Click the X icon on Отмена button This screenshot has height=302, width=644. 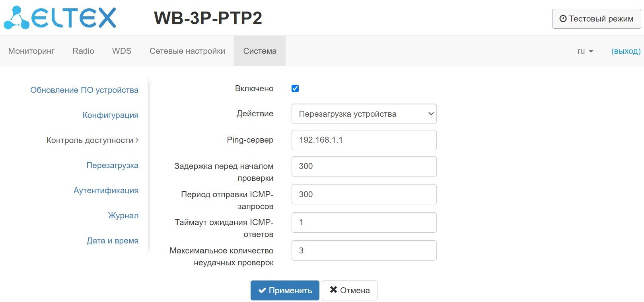point(333,290)
